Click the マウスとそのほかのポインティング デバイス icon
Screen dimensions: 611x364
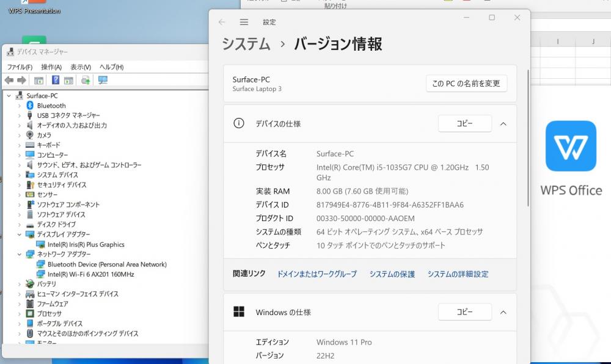pos(30,333)
